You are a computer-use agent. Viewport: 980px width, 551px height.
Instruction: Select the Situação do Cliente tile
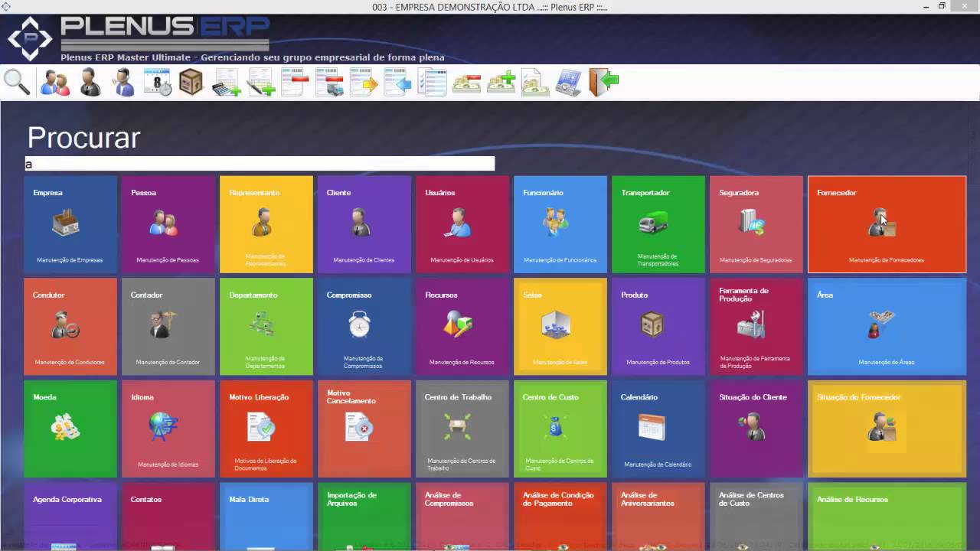(756, 429)
